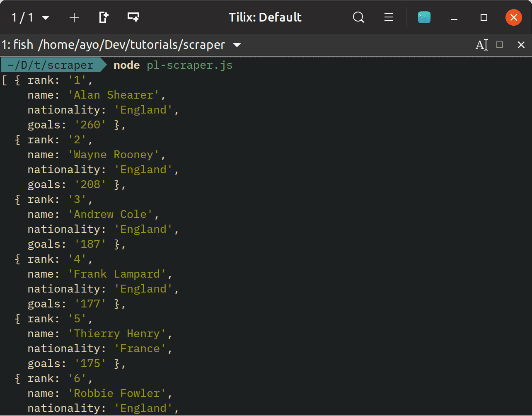This screenshot has width=532, height=416.
Task: Click the goals value 260 in the output
Action: point(90,125)
